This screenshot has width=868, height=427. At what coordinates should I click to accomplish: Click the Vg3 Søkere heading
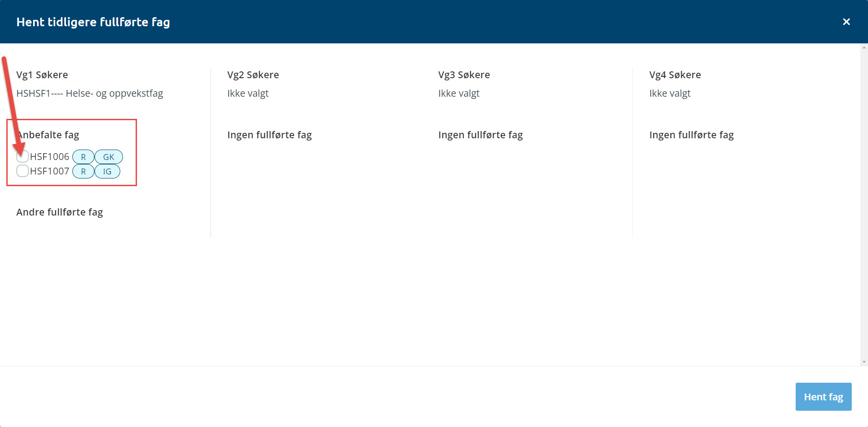click(464, 75)
